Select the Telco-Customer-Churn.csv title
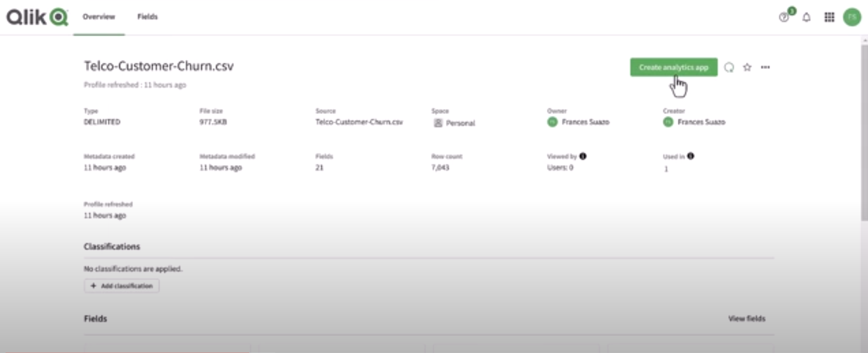 (159, 66)
